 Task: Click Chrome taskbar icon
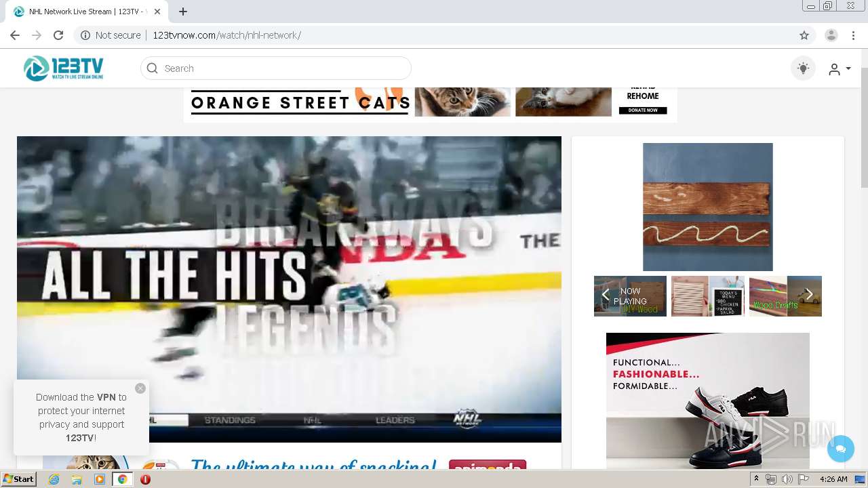tap(122, 479)
